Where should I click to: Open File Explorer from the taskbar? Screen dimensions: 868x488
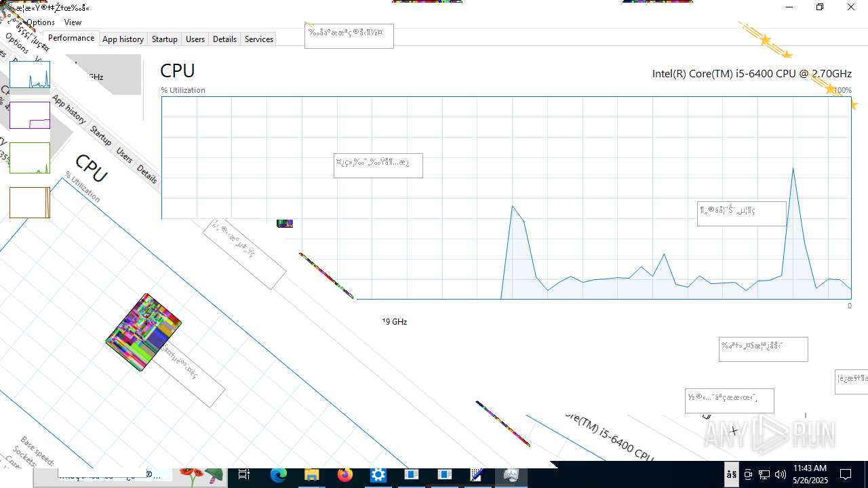[311, 475]
